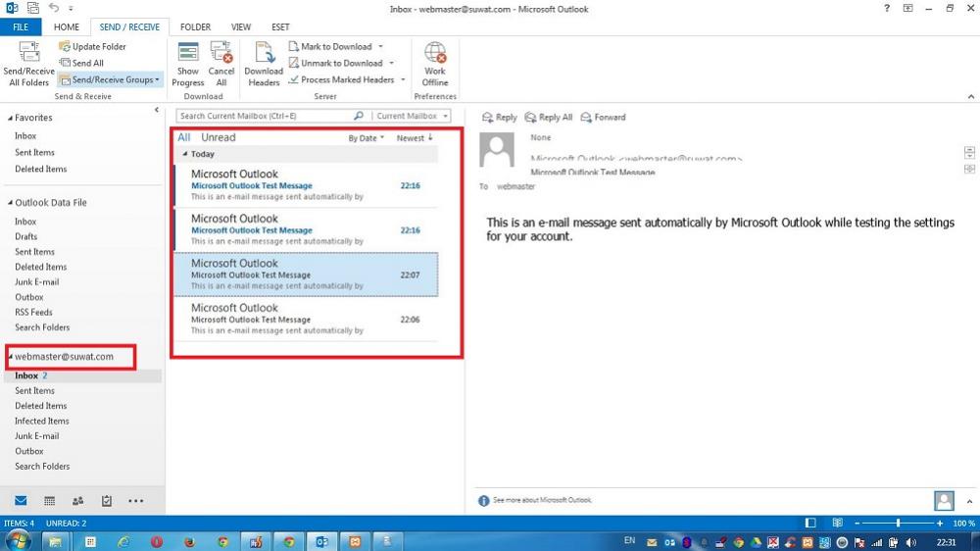Click zoom in plus button
The image size is (980, 551).
[940, 523]
